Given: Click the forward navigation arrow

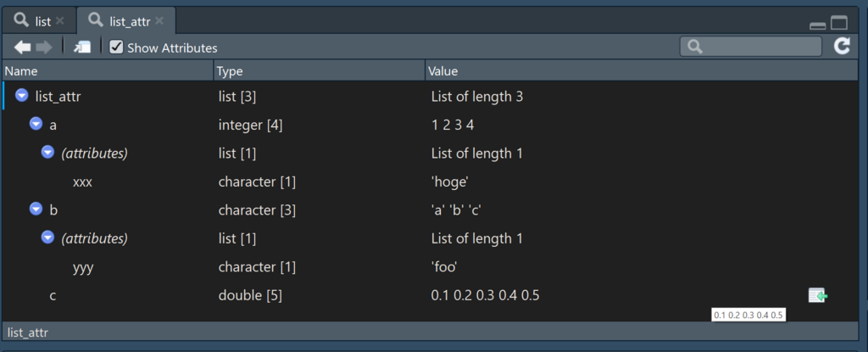Looking at the screenshot, I should pos(44,47).
